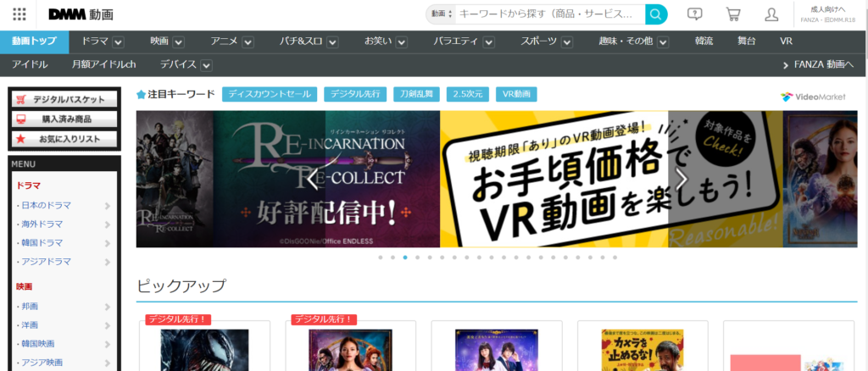This screenshot has width=868, height=371.
Task: Click the DMM 動画 logo
Action: coord(81,14)
